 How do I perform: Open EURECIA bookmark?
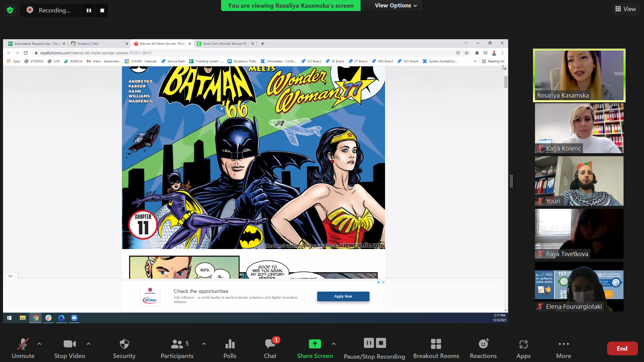click(x=73, y=61)
